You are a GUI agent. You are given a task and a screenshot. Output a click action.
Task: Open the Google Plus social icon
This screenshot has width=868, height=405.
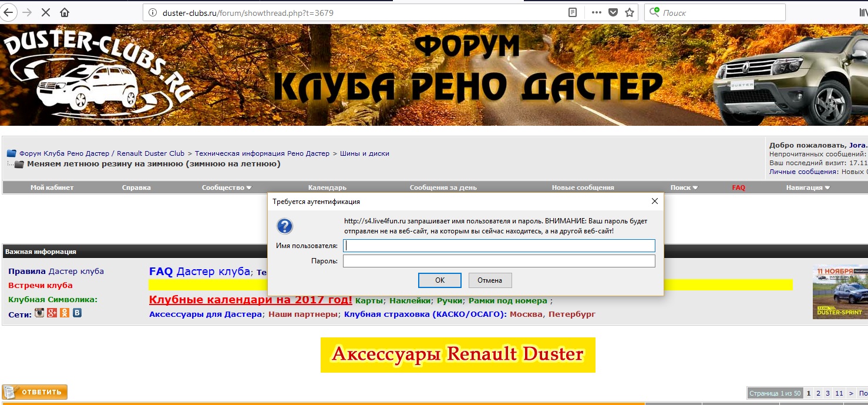[52, 313]
